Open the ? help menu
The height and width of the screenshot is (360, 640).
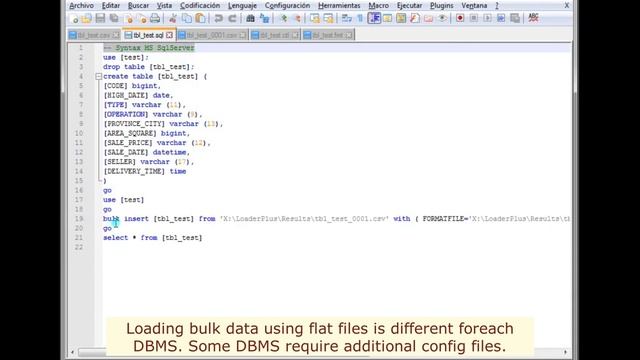pos(497,6)
